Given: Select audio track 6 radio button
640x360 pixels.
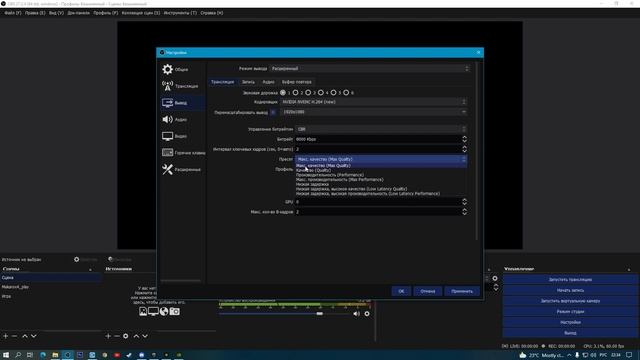Looking at the screenshot, I should tap(346, 93).
